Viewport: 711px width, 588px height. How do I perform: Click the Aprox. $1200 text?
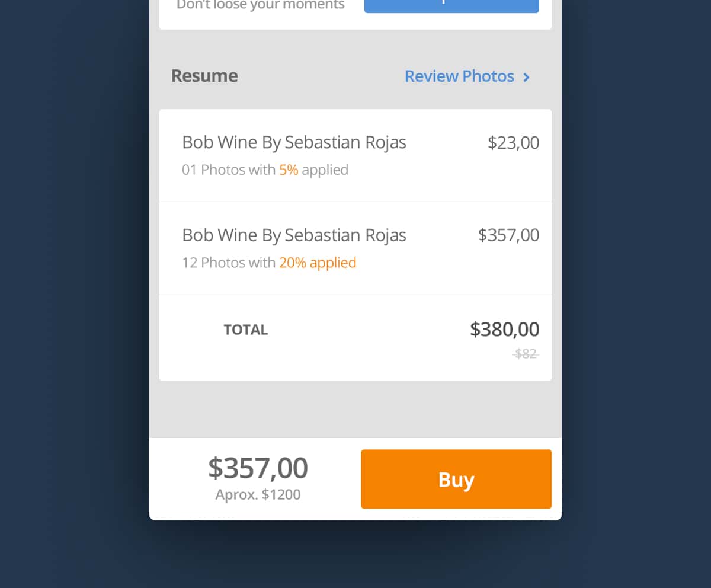(x=258, y=494)
